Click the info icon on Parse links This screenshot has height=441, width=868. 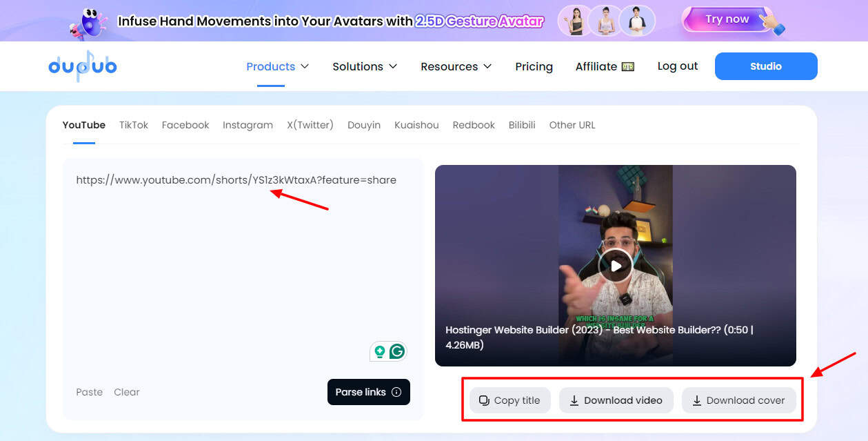[396, 392]
